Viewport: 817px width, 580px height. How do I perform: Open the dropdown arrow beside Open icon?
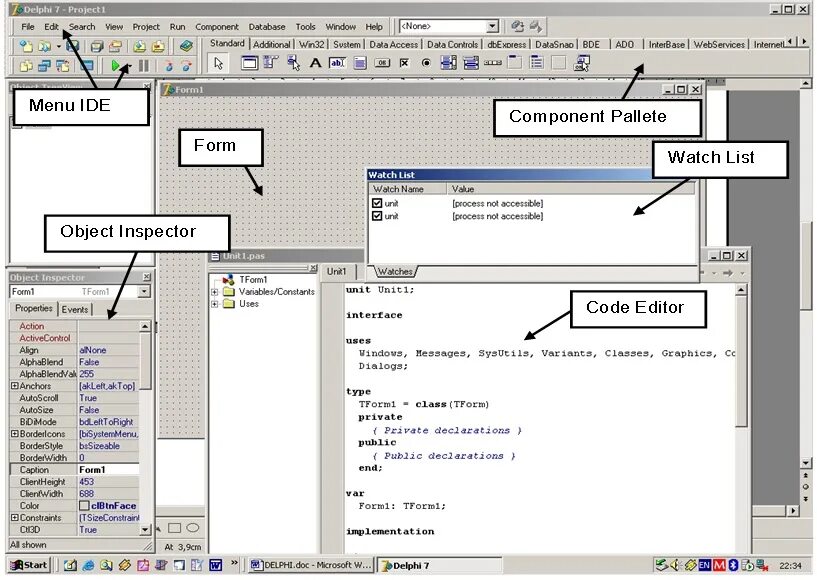[58, 46]
